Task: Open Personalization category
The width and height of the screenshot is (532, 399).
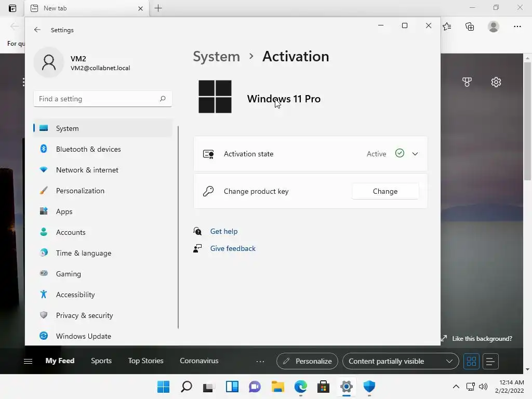Action: point(103,191)
